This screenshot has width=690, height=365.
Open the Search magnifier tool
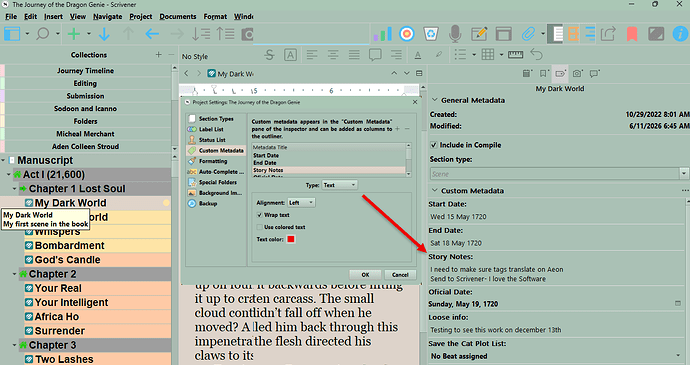point(43,33)
